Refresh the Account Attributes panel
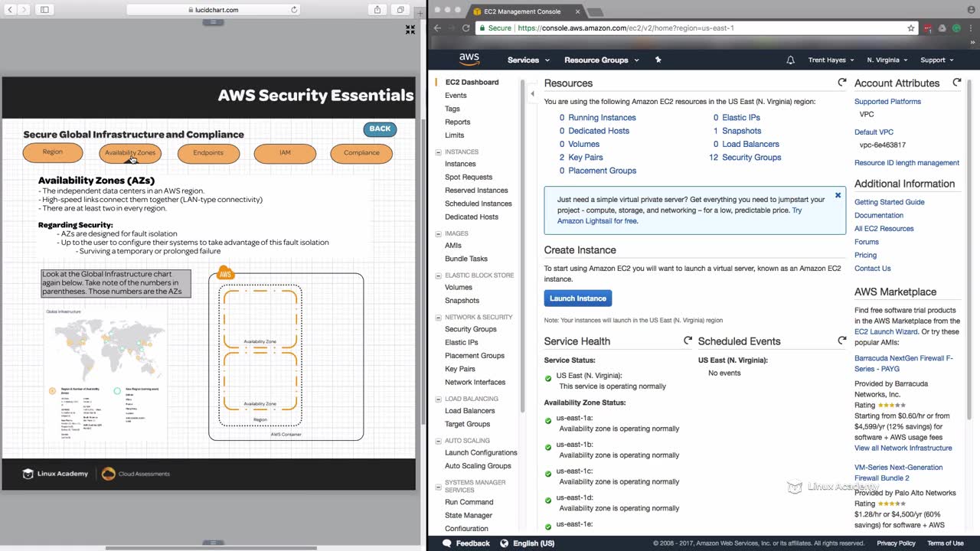 pos(956,83)
